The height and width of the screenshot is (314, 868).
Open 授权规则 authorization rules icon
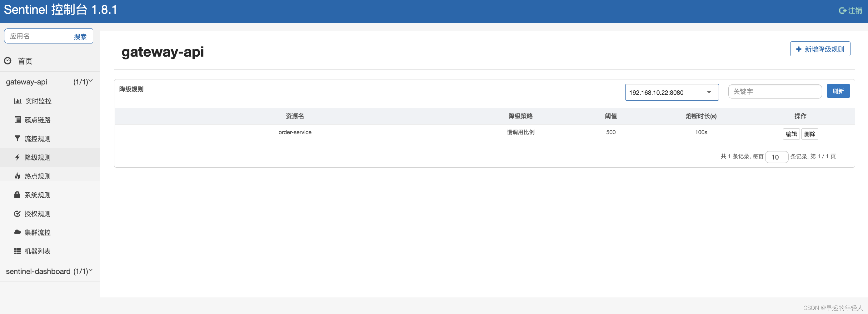(17, 213)
